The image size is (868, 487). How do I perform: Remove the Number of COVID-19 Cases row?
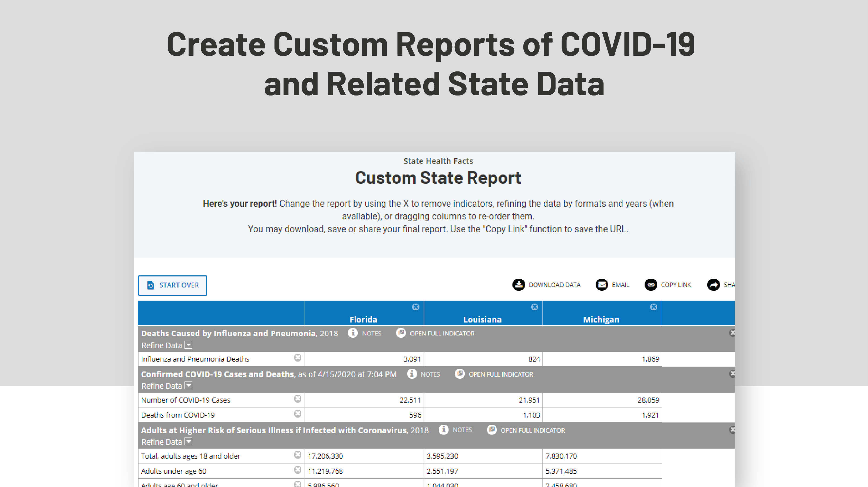pos(298,399)
